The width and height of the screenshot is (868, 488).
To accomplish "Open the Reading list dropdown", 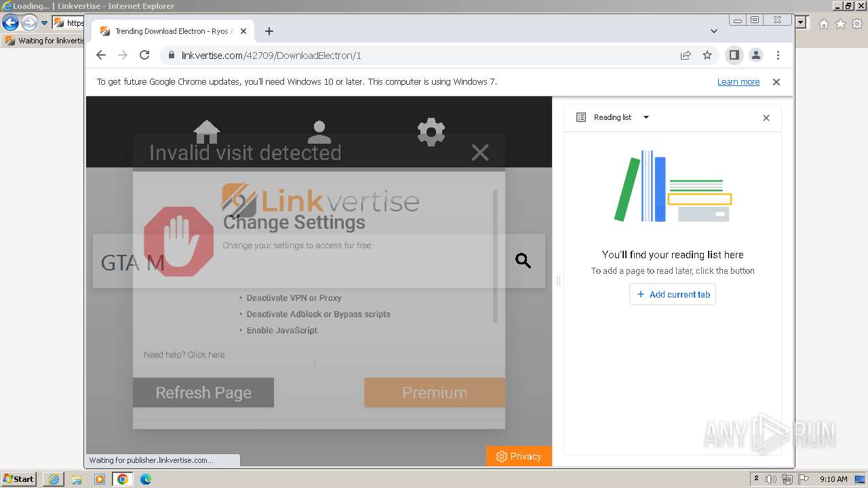I will pyautogui.click(x=646, y=117).
